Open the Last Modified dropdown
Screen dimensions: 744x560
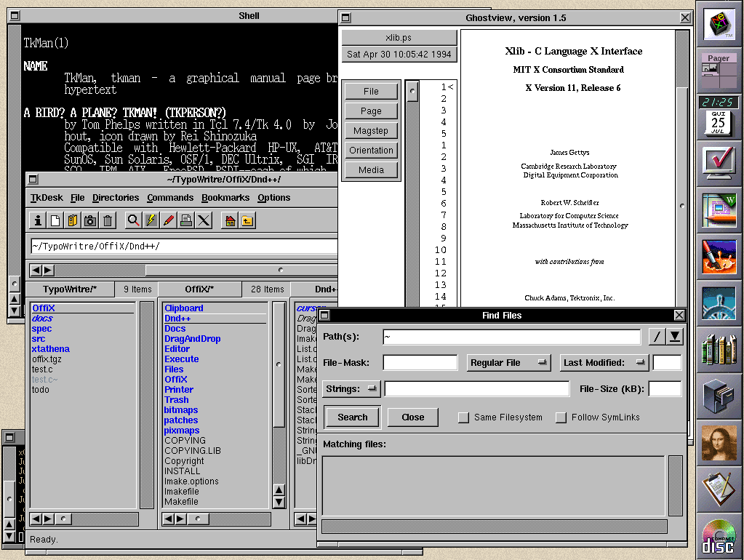coord(604,363)
